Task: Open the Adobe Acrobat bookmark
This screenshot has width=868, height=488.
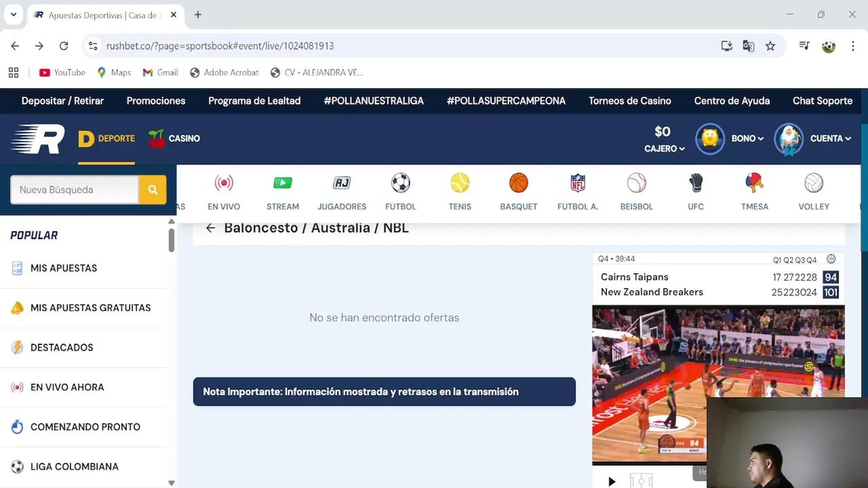Action: click(x=224, y=73)
